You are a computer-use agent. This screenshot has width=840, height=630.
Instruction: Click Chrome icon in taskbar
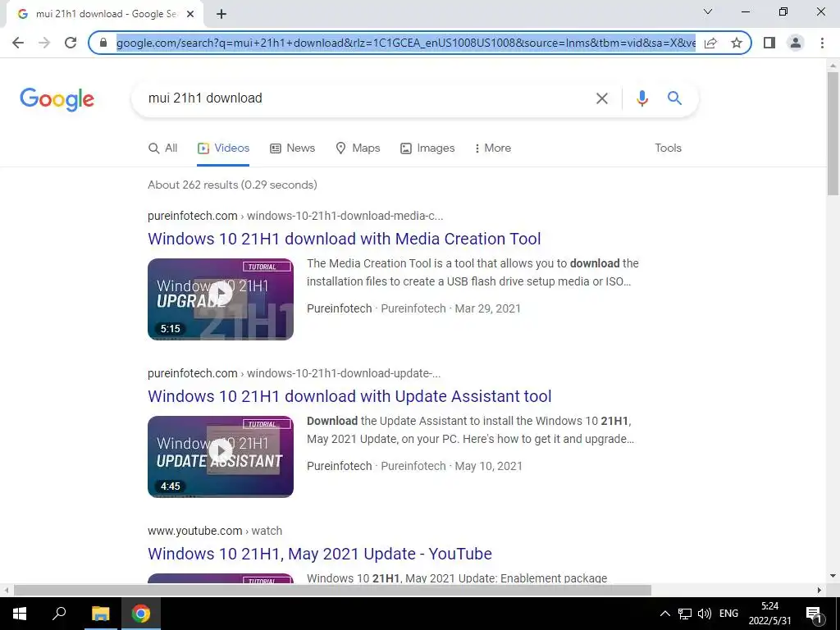tap(141, 614)
